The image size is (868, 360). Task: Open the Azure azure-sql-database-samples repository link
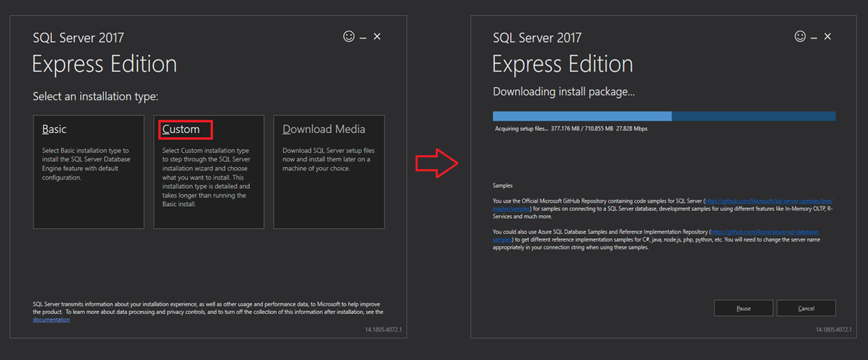point(766,231)
